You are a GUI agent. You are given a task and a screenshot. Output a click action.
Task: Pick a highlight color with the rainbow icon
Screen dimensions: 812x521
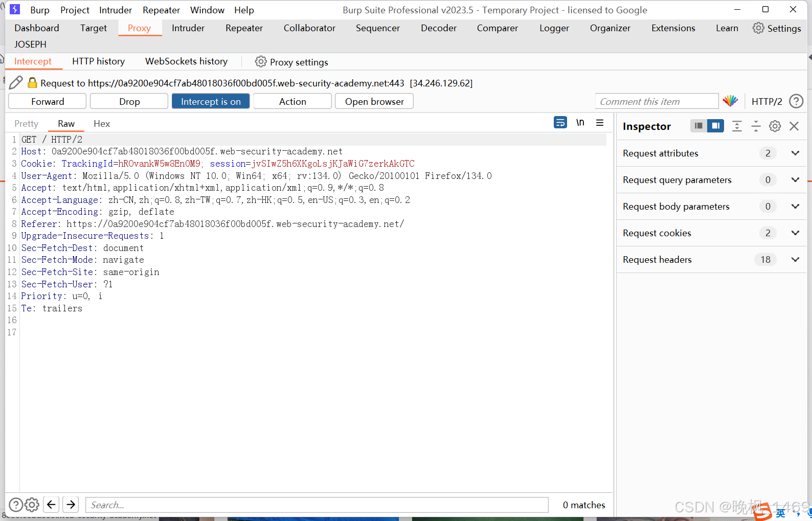(x=730, y=101)
